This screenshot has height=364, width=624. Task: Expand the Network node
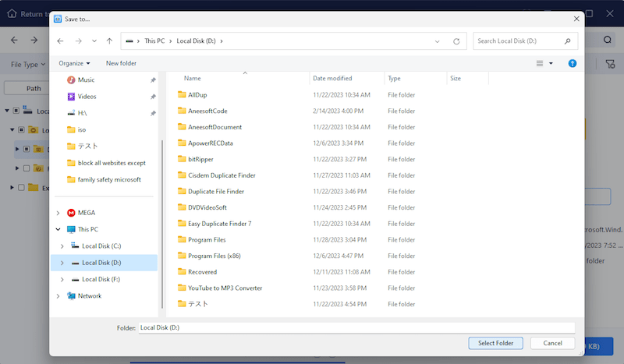(58, 296)
